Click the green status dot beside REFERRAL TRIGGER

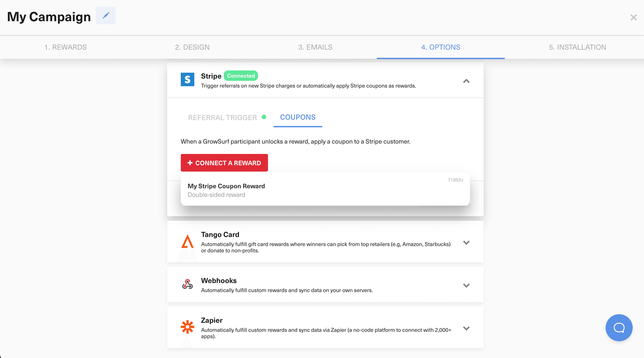(x=264, y=117)
